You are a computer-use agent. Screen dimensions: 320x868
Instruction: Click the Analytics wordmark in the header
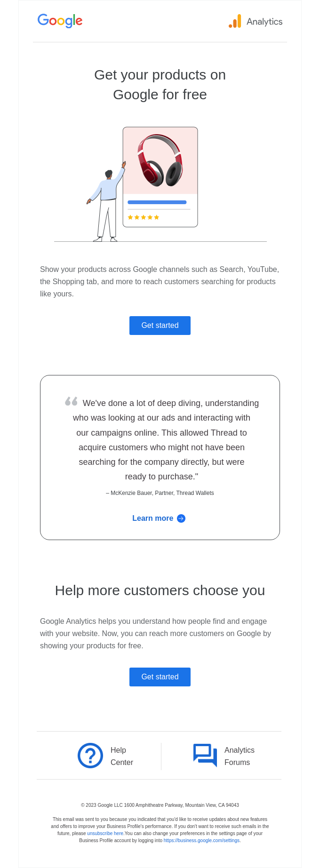coord(264,21)
